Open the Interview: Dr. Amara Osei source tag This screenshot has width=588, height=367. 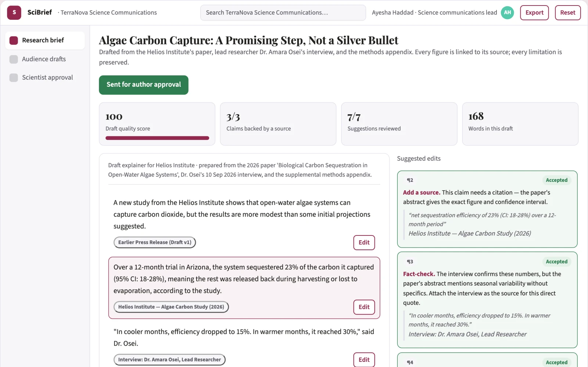coord(169,360)
